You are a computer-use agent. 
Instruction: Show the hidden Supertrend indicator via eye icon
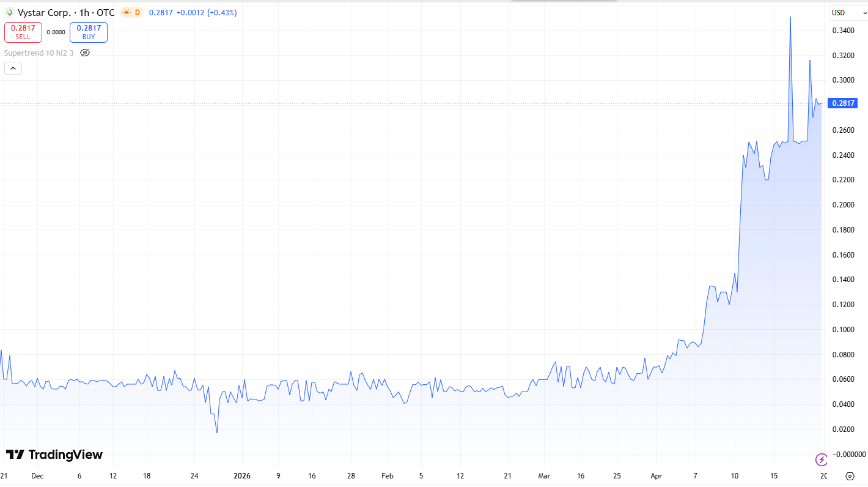tap(85, 53)
